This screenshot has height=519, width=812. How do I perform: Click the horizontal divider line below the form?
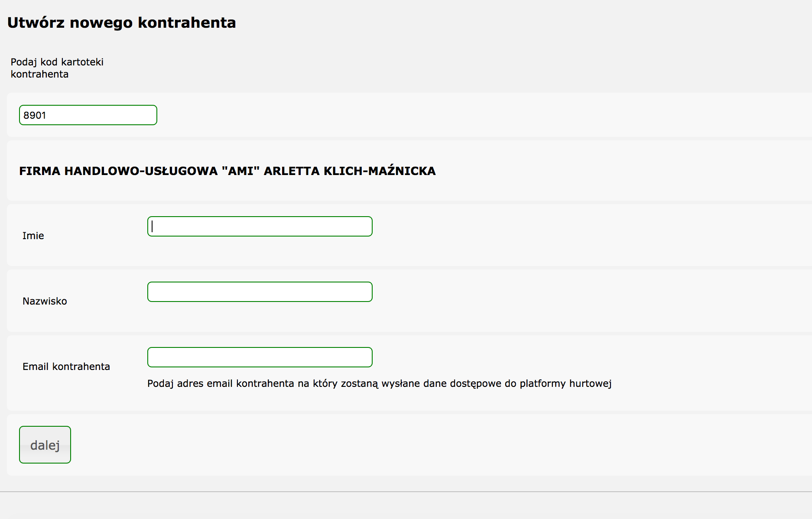pyautogui.click(x=406, y=492)
